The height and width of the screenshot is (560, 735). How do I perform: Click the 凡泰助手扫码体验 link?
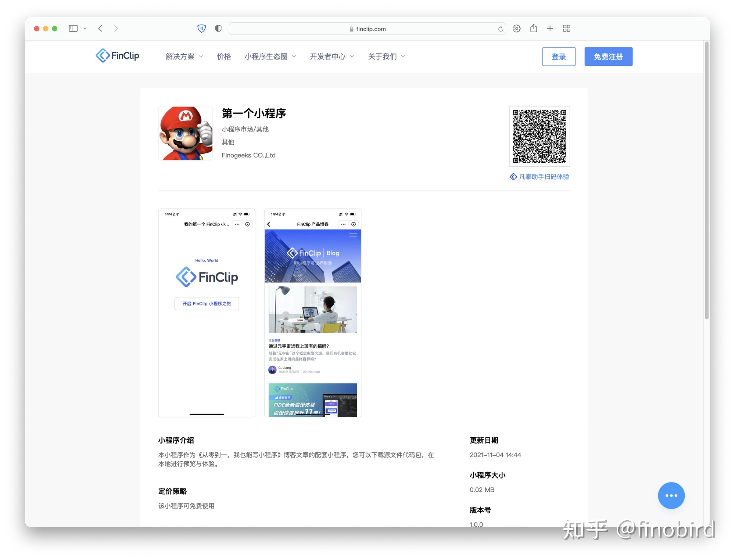click(539, 177)
